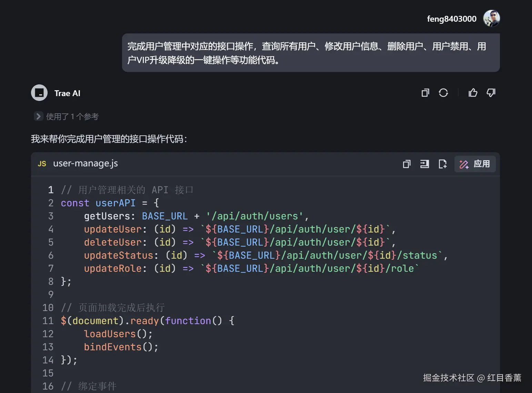Select the user's request message bubble
The image size is (532, 393).
click(x=311, y=53)
